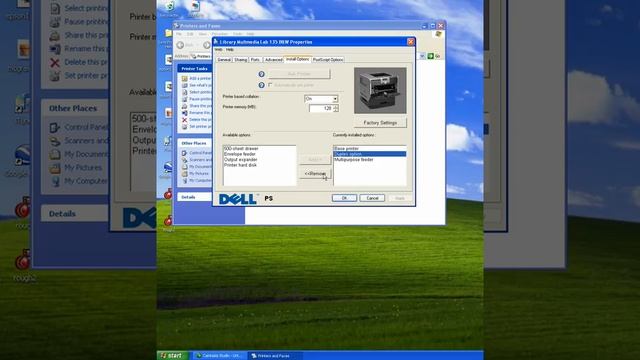Click the Printer memory (MB) value field
The width and height of the screenshot is (640, 360).
click(x=321, y=109)
